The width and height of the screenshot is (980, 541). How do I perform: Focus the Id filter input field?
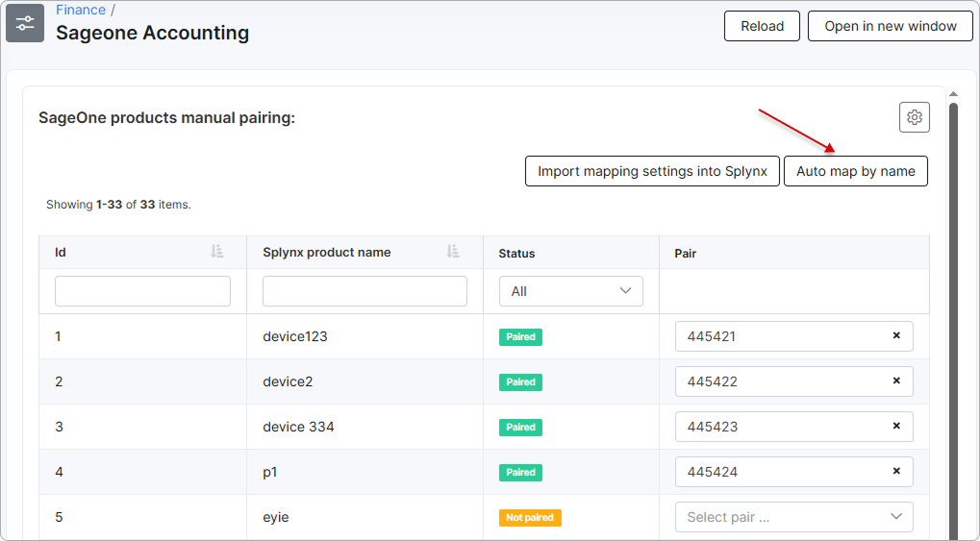pyautogui.click(x=142, y=291)
